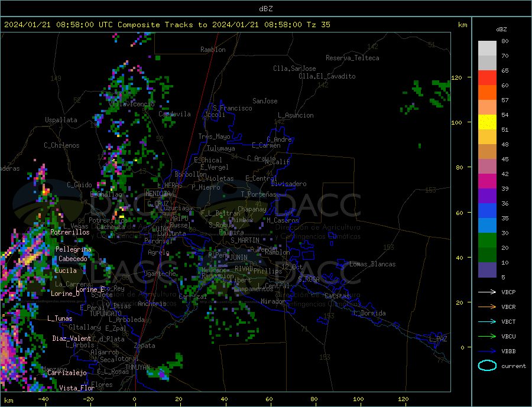Click the Potrerillos highlighted white label
532x407 pixels.
coord(70,232)
